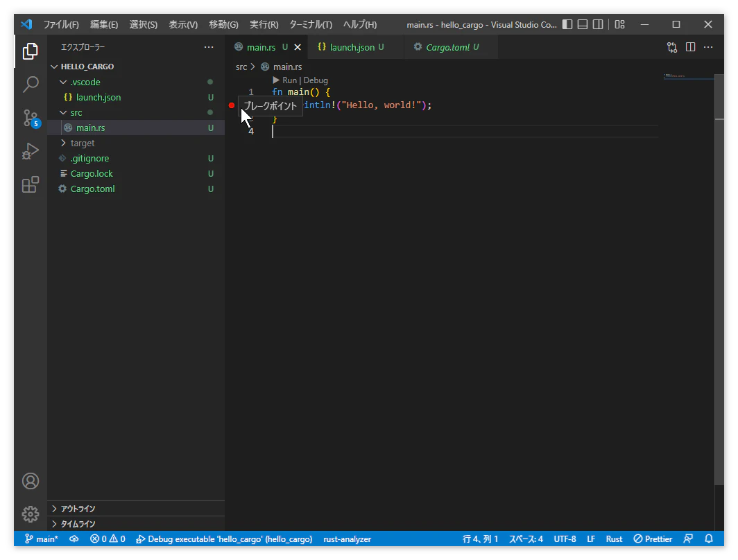Place cursor on line 1 fn main()
Viewport: 738px width, 560px height.
(301, 92)
